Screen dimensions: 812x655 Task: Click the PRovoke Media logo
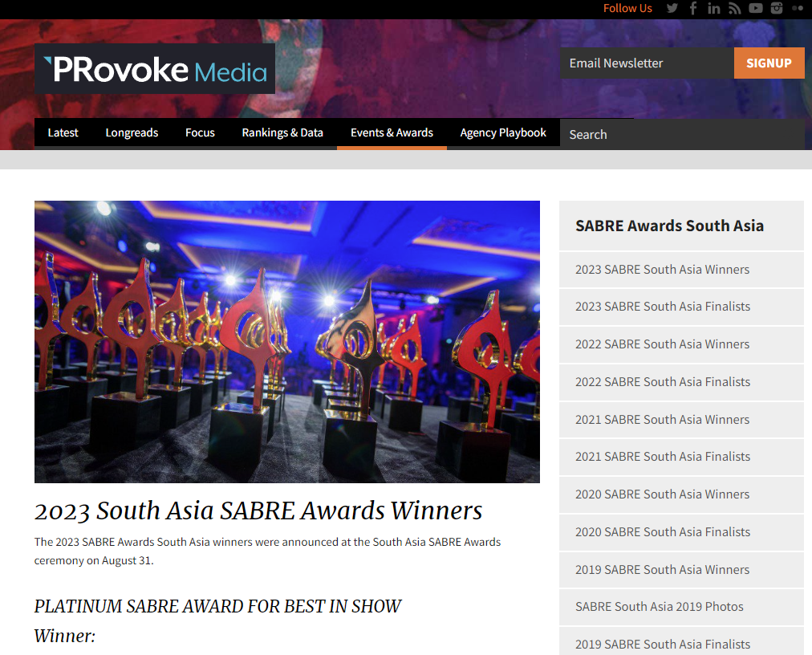(x=154, y=68)
